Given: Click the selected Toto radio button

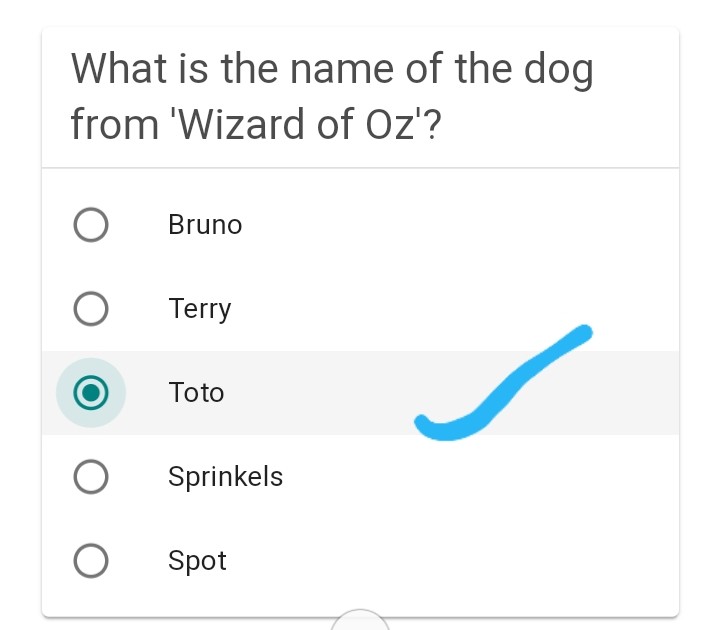Looking at the screenshot, I should pyautogui.click(x=91, y=393).
